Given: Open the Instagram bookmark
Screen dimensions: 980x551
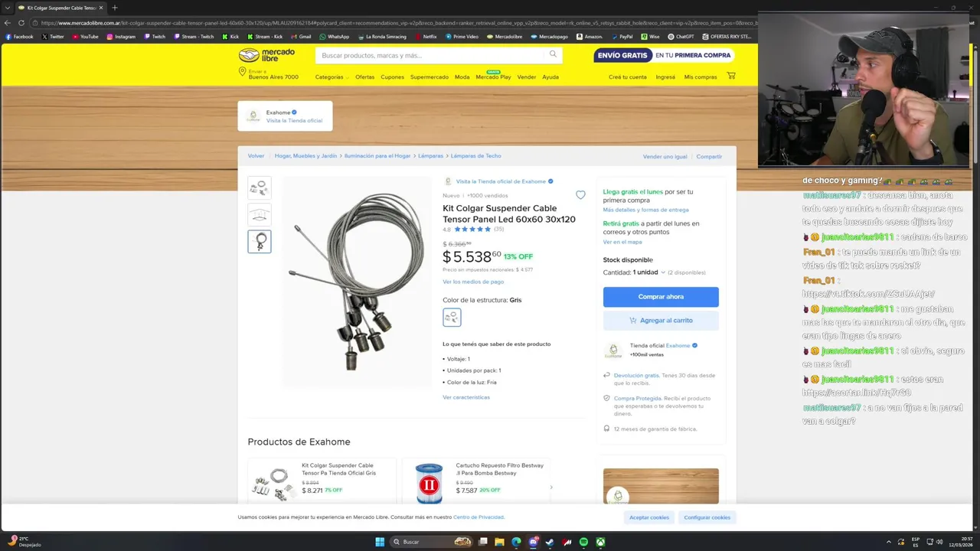Looking at the screenshot, I should tap(121, 36).
